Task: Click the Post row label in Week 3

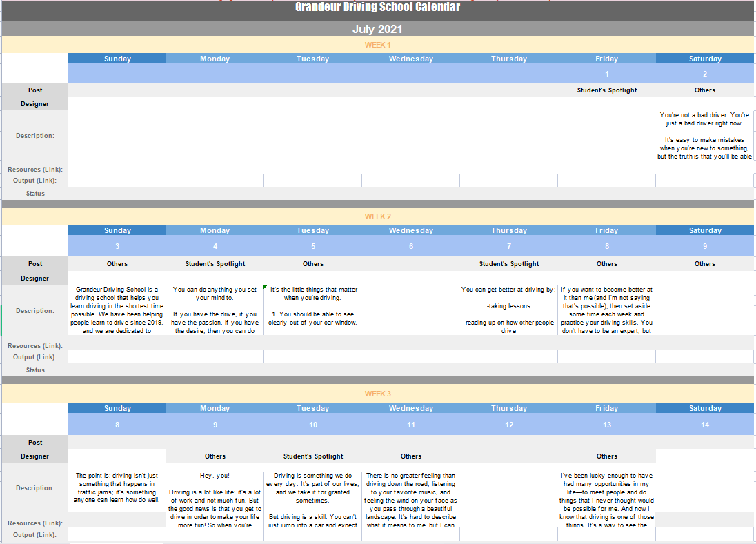Action: 34,443
